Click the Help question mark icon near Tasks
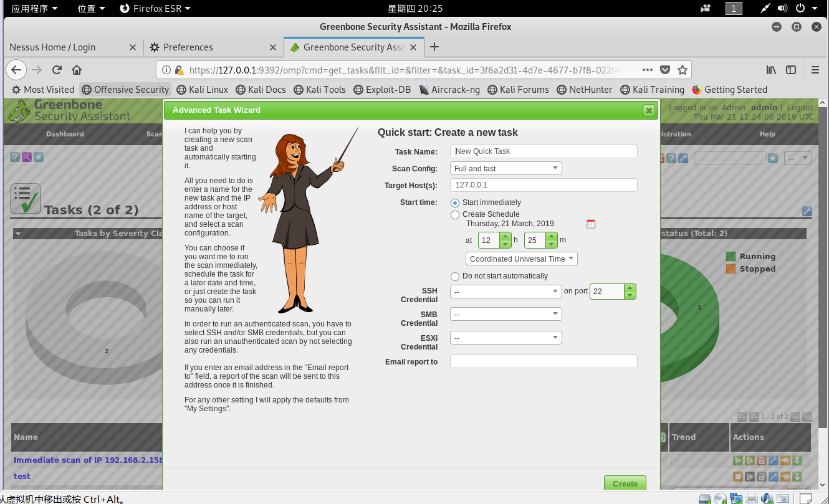 coord(14,158)
